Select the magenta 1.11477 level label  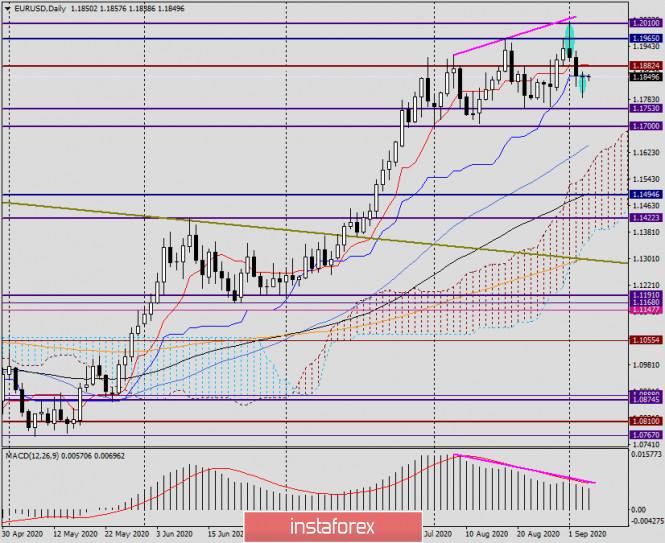tap(645, 310)
